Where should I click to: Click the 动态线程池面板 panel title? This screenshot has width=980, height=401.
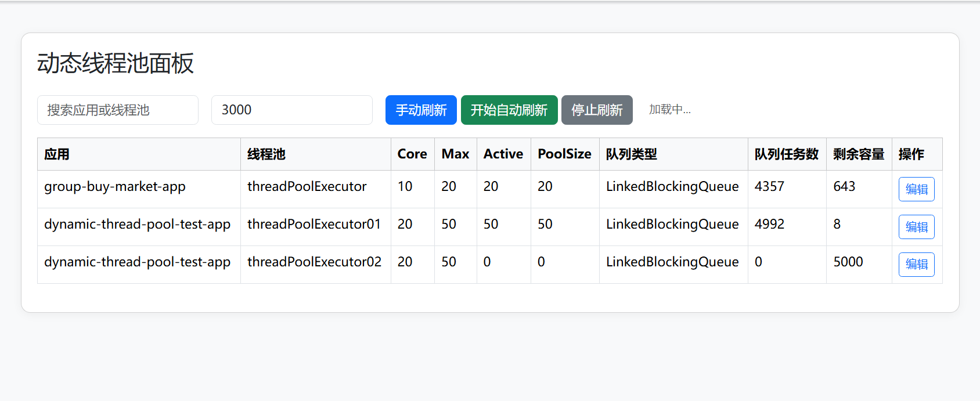[x=116, y=63]
